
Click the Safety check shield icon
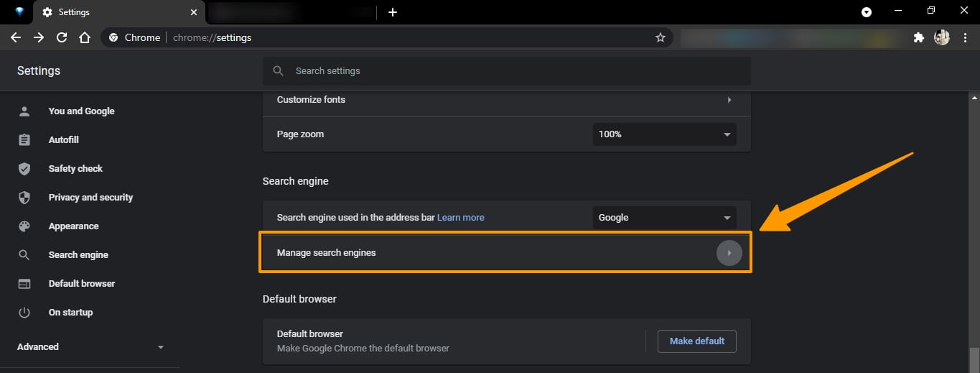click(x=24, y=168)
